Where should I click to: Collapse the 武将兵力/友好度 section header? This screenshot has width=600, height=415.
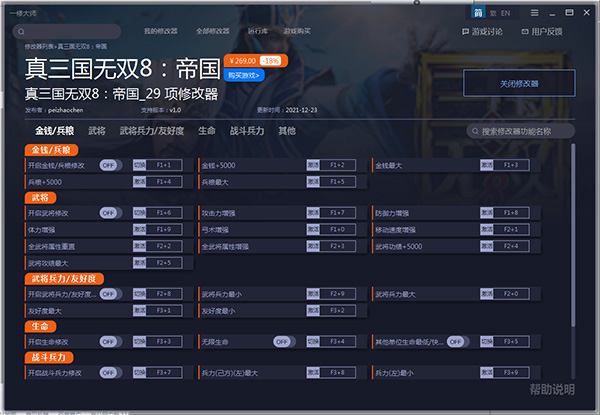coord(63,278)
